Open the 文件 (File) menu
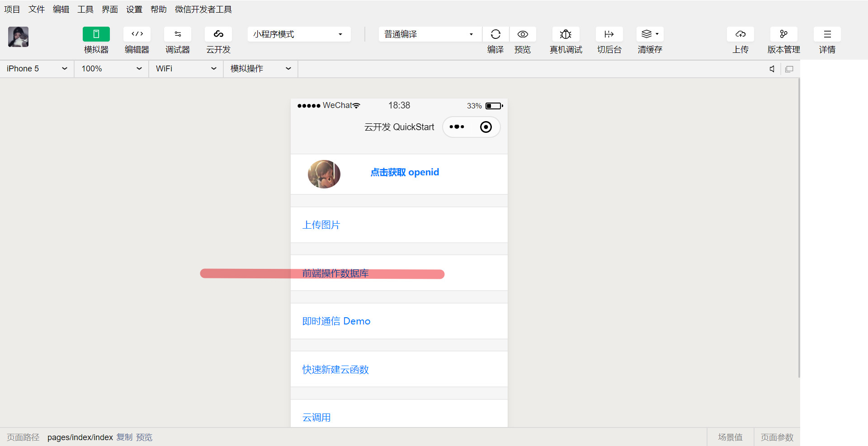The image size is (868, 446). [x=37, y=9]
